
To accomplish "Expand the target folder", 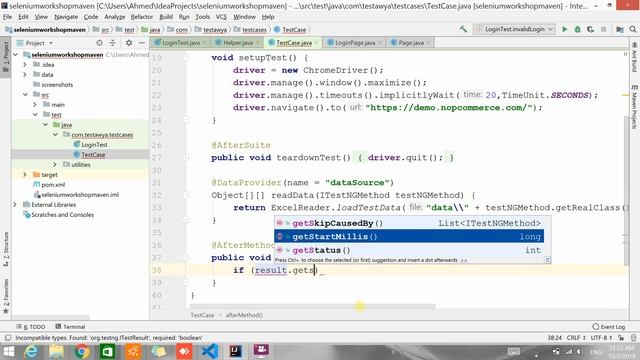I will tap(24, 175).
